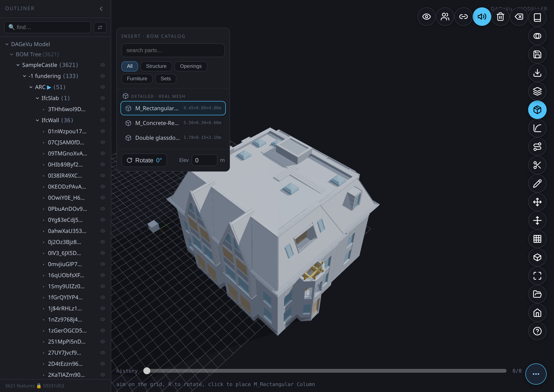The height and width of the screenshot is (392, 554).
Task: Click the history slider handle
Action: click(147, 371)
